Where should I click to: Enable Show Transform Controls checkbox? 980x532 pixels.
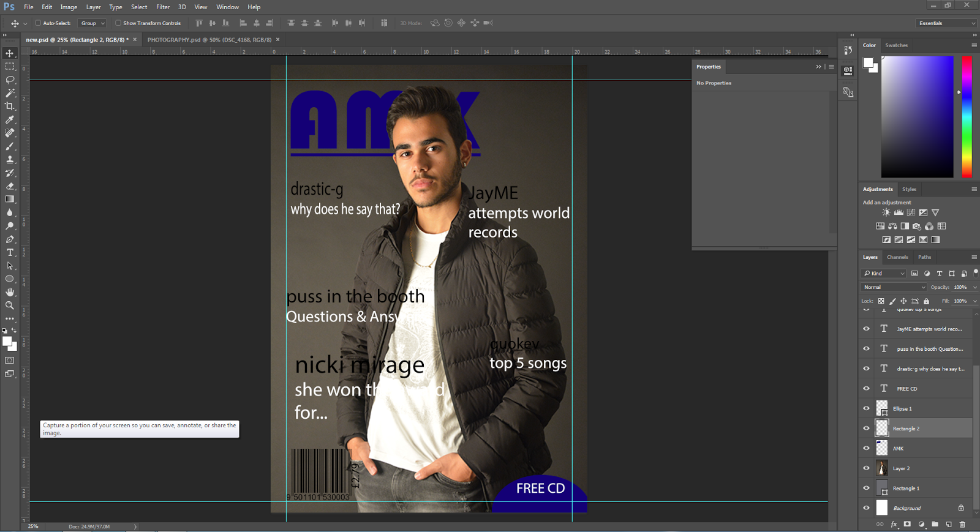click(118, 23)
